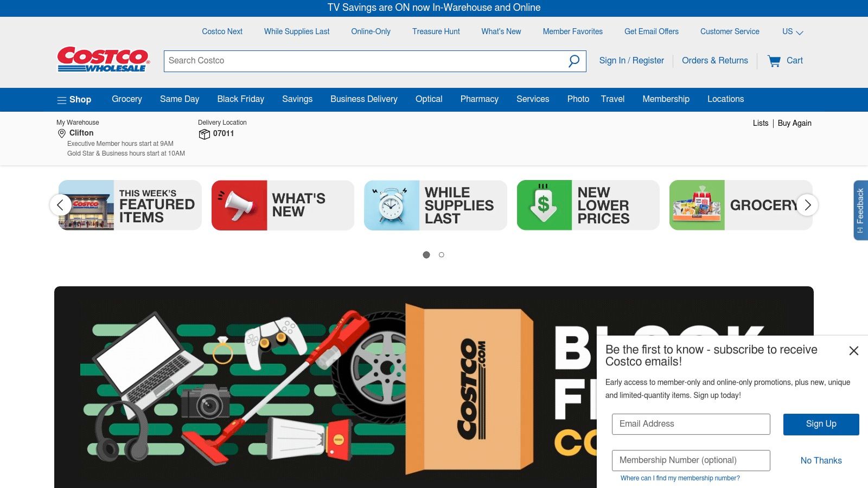Open the Photo menu item
The width and height of the screenshot is (868, 488).
pos(578,99)
